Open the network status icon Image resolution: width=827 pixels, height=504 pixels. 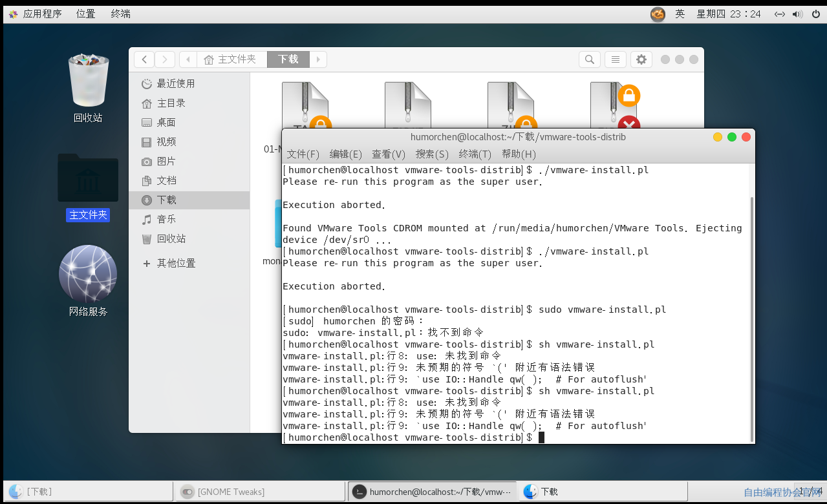(780, 14)
